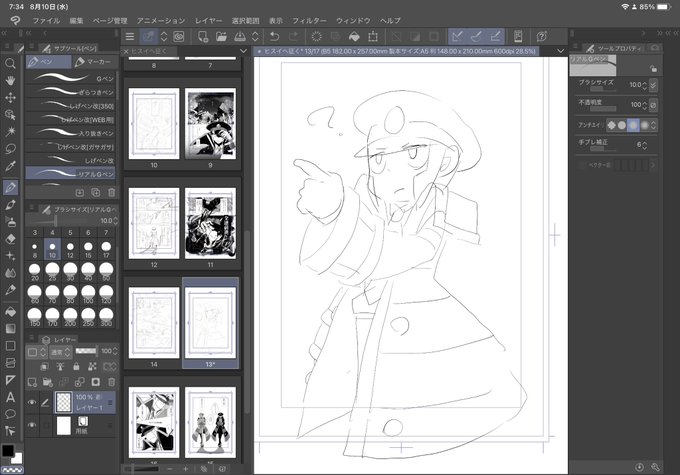Image resolution: width=680 pixels, height=475 pixels.
Task: Select the Fill bucket tool
Action: 10,311
